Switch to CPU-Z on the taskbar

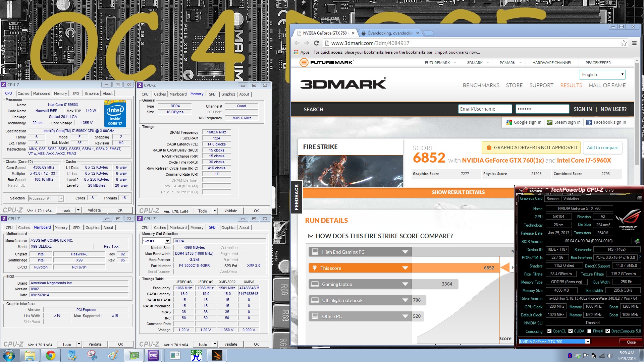(153, 355)
